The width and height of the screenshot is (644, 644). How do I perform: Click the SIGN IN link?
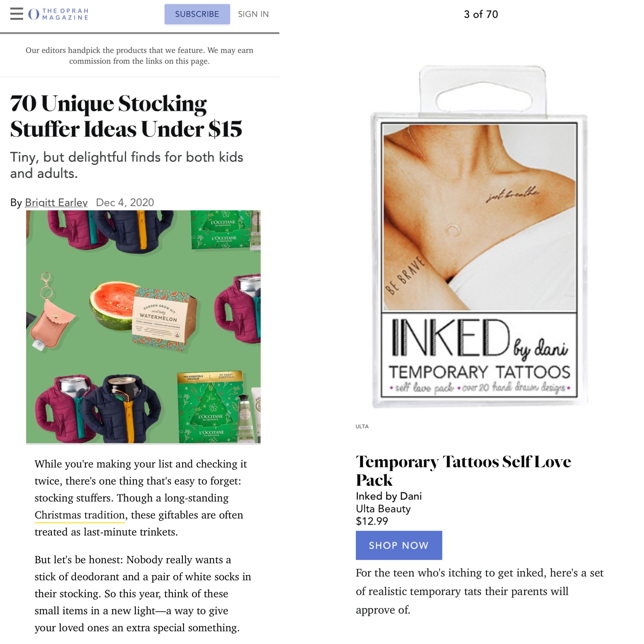coord(253,14)
